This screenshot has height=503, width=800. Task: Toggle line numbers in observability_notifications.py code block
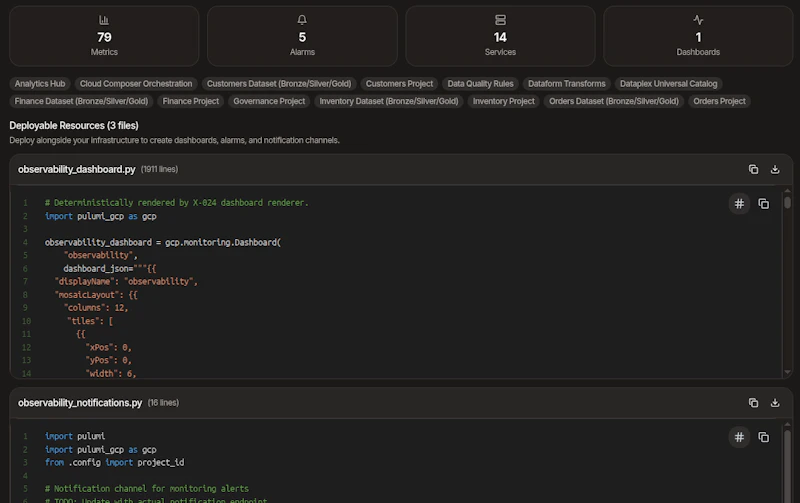coord(739,437)
